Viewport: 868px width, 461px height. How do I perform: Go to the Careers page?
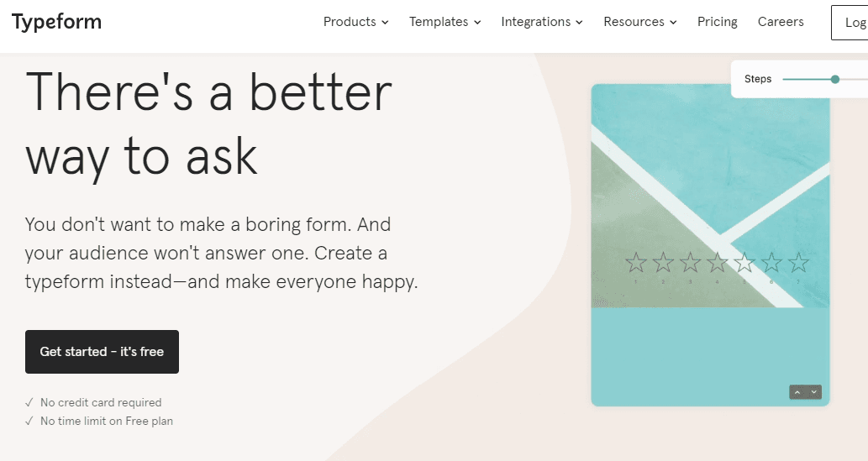pos(781,23)
